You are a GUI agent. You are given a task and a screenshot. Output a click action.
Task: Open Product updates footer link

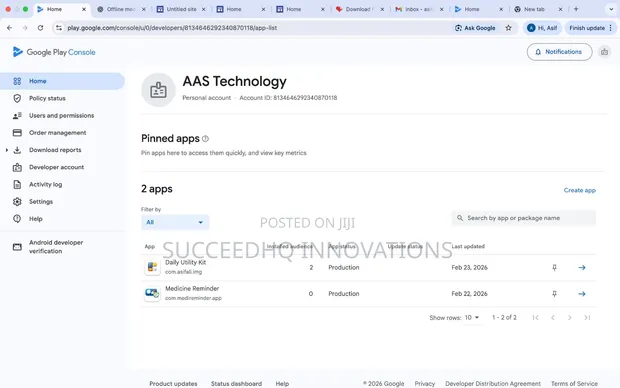tap(173, 384)
